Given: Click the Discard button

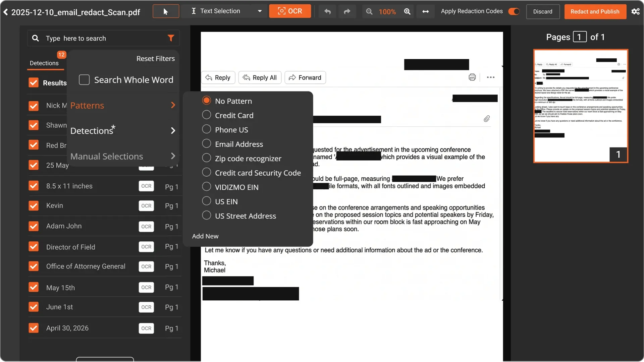Looking at the screenshot, I should 543,11.
